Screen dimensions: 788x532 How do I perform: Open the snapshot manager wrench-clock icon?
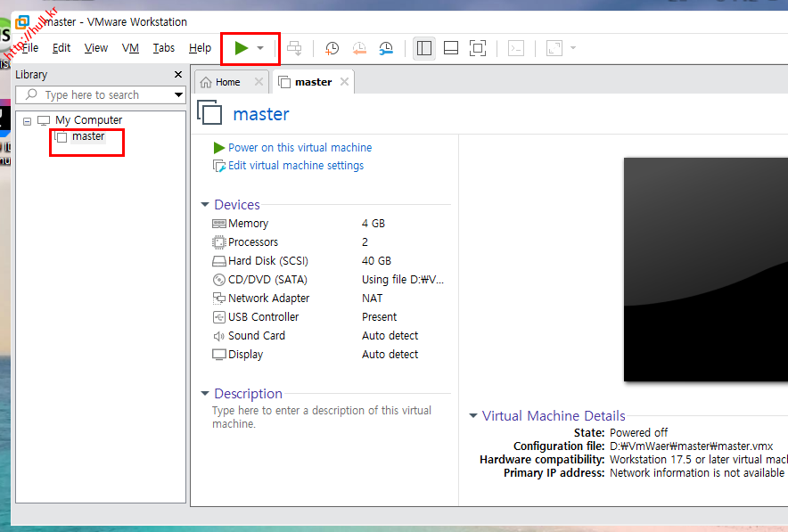tap(386, 48)
